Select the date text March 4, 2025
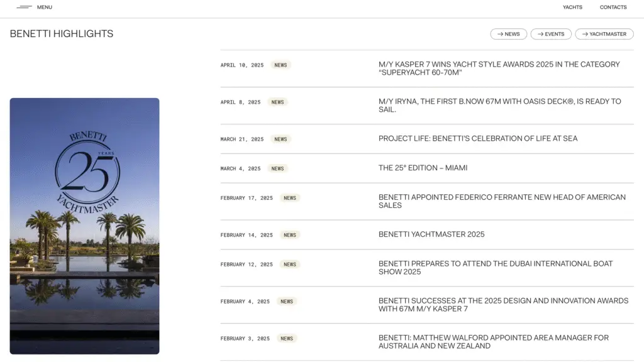This screenshot has width=644, height=362. [240, 168]
